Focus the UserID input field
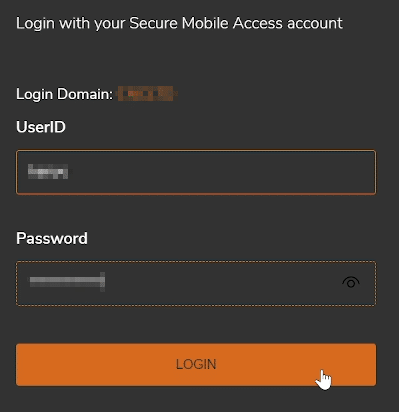 tap(196, 172)
